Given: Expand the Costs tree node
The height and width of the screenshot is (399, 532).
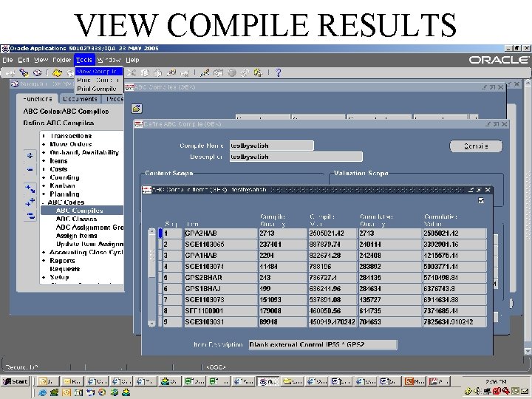Looking at the screenshot, I should coord(44,169).
